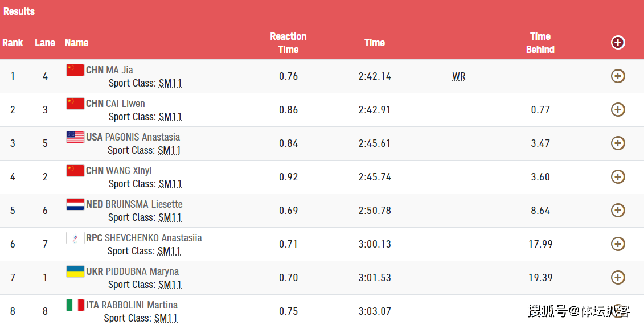Expand details for MA Jia row
Image resolution: width=644 pixels, height=325 pixels.
[x=618, y=76]
